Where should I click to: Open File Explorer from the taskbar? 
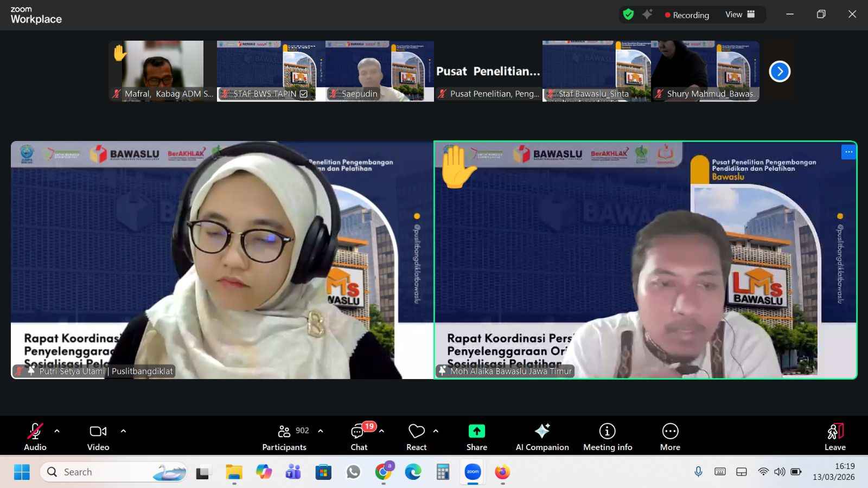point(234,472)
